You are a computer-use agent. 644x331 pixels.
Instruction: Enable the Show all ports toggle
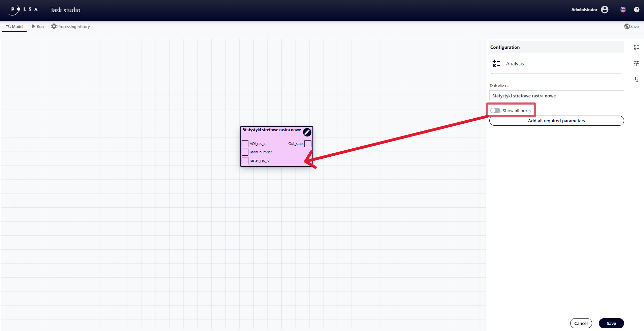coord(495,111)
